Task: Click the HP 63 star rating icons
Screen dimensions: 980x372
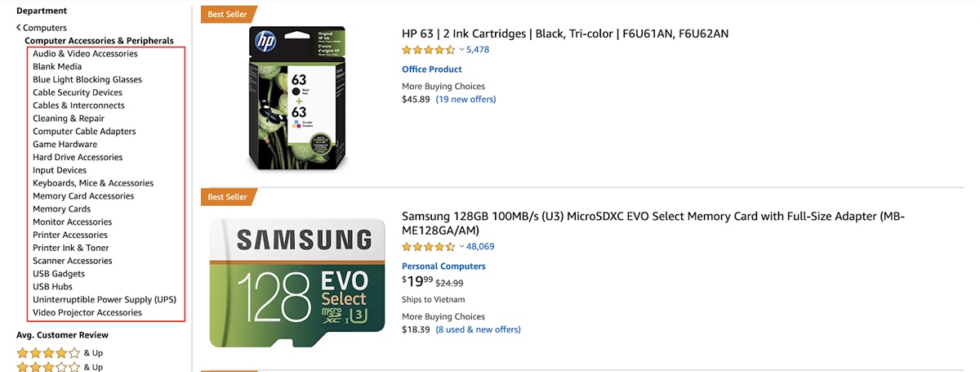Action: 428,50
